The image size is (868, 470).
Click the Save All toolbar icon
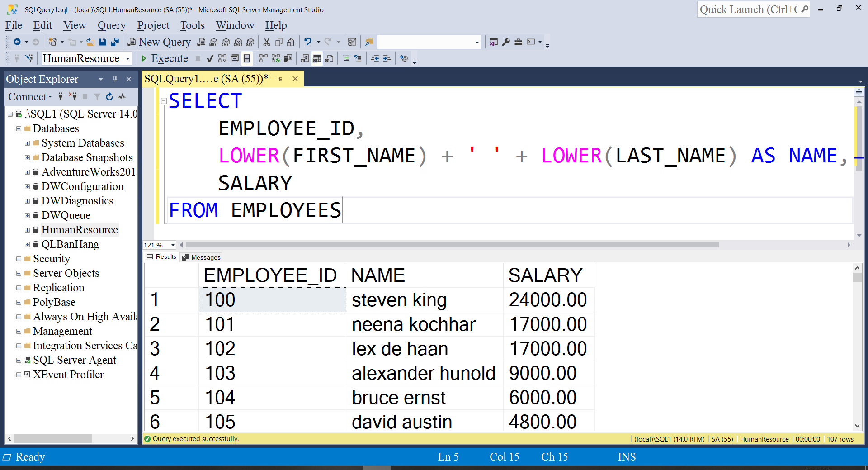[115, 42]
